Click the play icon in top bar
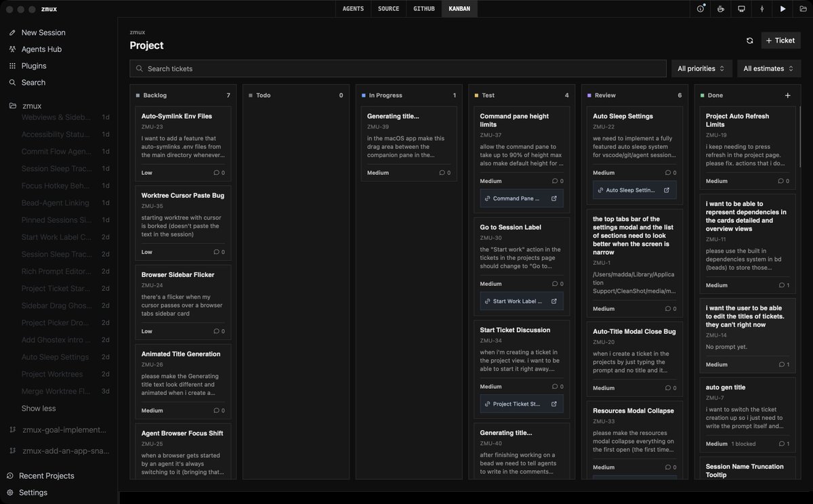Viewport: 813px width, 504px height. tap(783, 9)
